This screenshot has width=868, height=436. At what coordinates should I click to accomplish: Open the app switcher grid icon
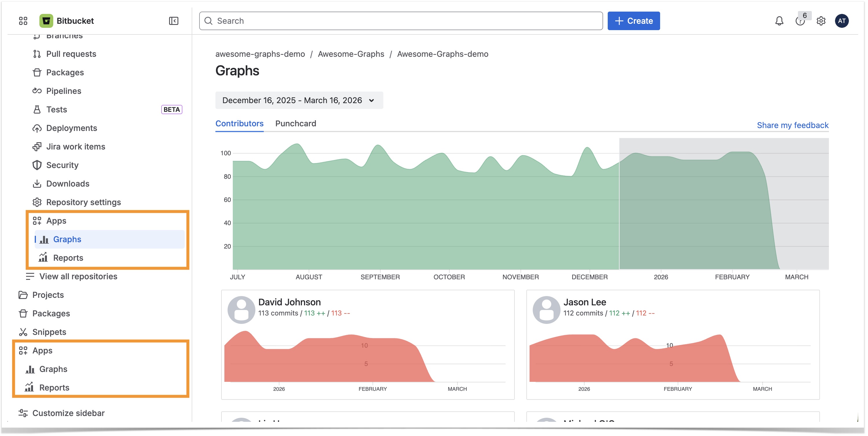(x=23, y=21)
